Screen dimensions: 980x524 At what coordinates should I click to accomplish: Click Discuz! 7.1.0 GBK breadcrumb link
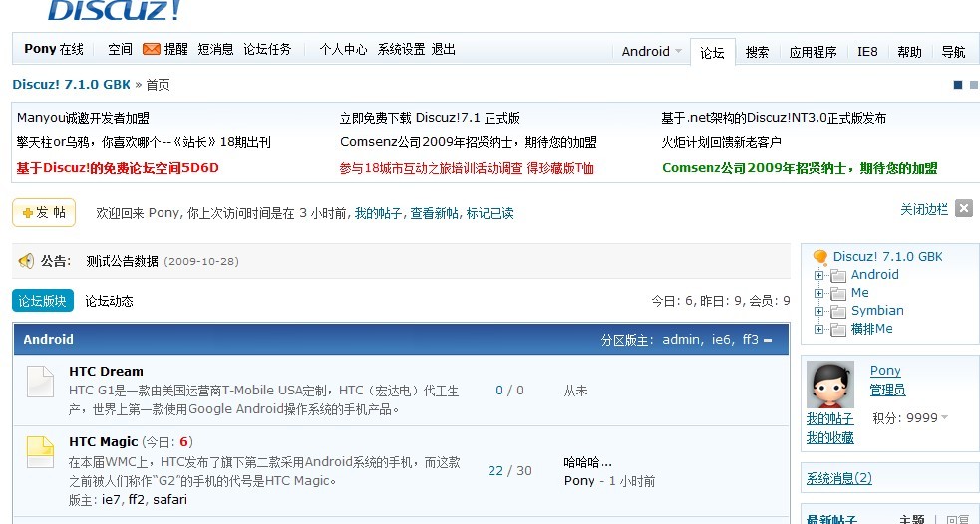71,85
